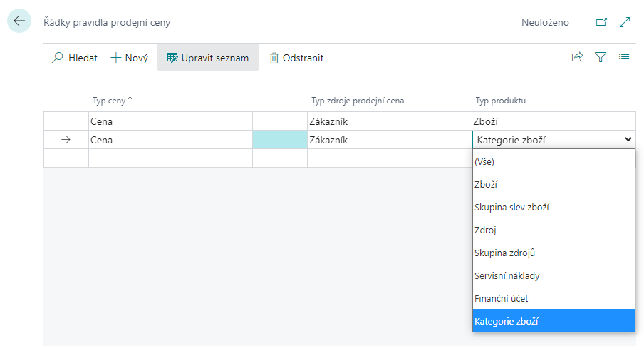Pick Skupina slev zboží option
Viewport: 644px width, 346px height.
click(511, 208)
